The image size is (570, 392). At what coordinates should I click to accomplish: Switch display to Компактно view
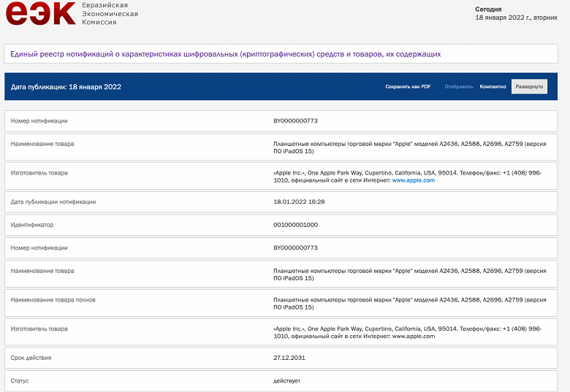[493, 87]
